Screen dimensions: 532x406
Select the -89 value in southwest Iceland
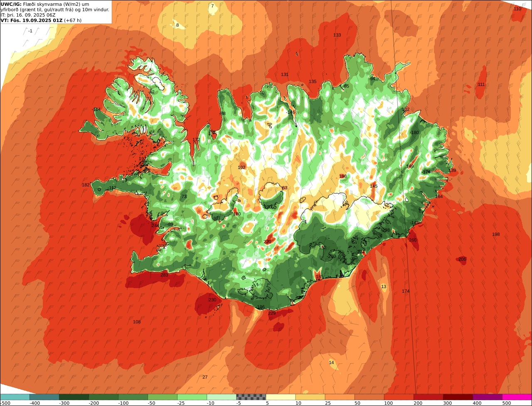point(170,224)
